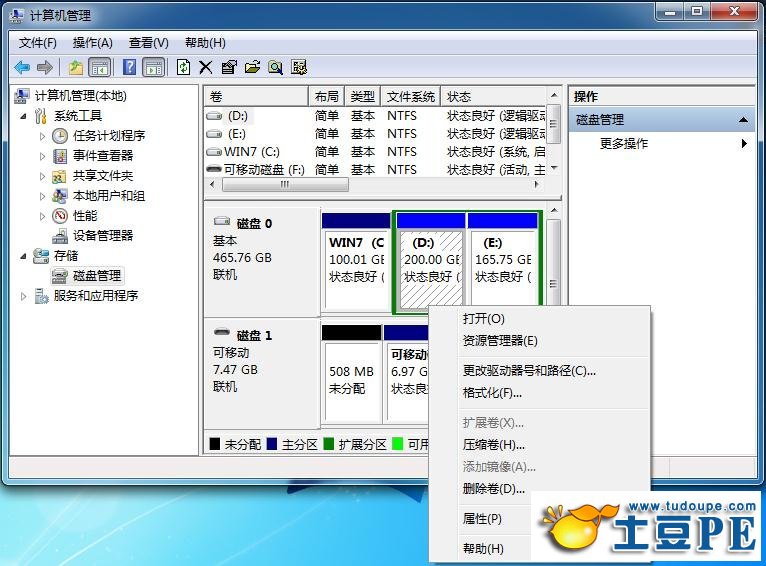Click the volume list vertical scrollbar down arrow
This screenshot has height=566, width=766.
click(x=553, y=168)
